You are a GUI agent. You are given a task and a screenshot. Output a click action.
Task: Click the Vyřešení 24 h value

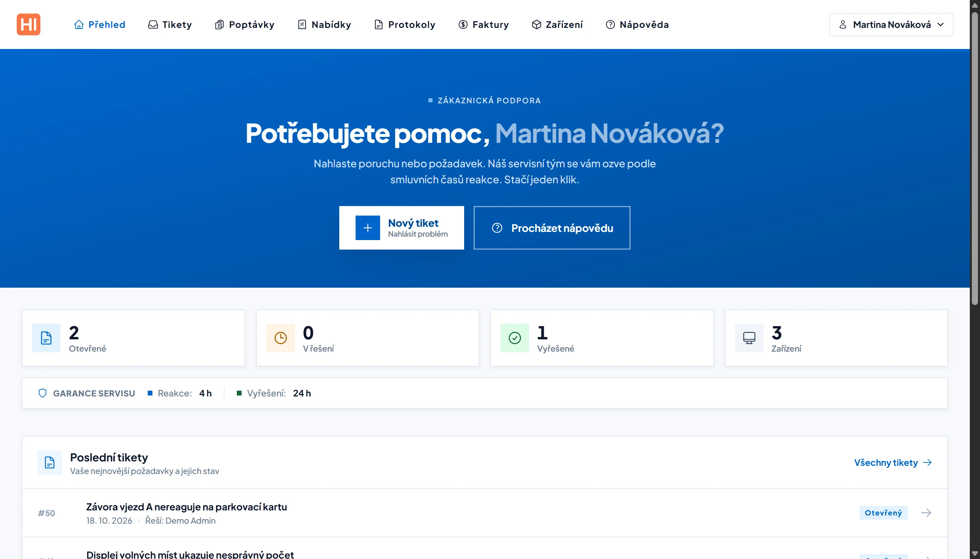click(x=302, y=393)
